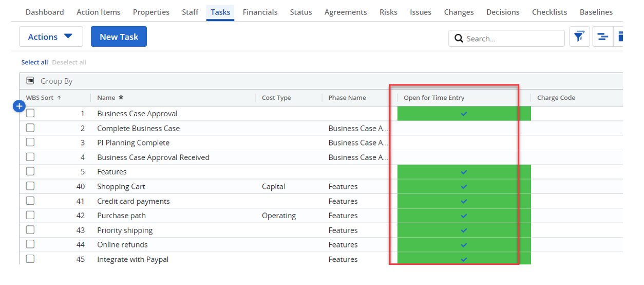The width and height of the screenshot is (644, 285).
Task: Check the box for Credit card payments
Action: point(30,201)
